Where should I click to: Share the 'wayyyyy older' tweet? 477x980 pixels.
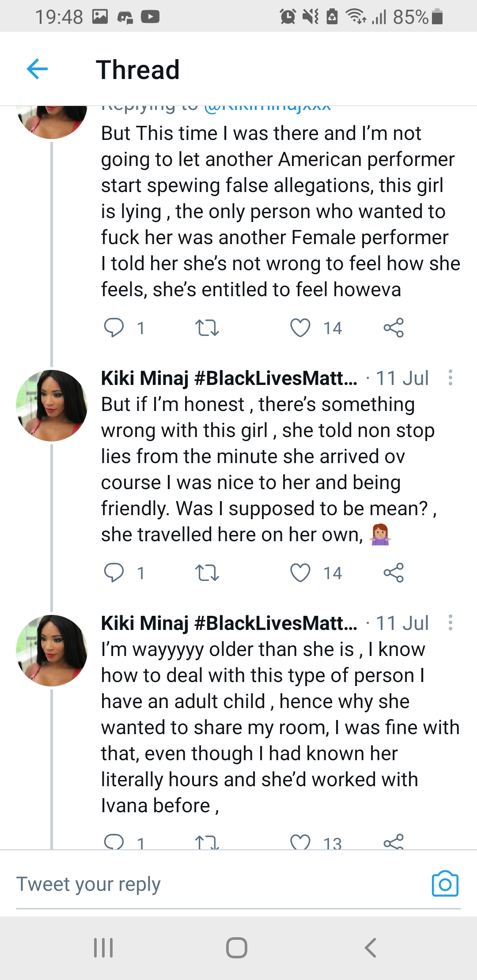tap(394, 842)
